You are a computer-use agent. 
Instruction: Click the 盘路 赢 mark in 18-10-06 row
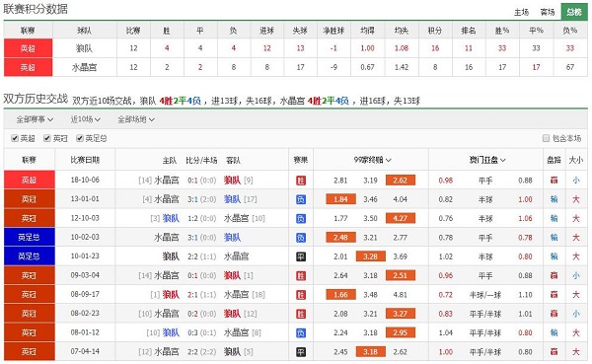(554, 181)
